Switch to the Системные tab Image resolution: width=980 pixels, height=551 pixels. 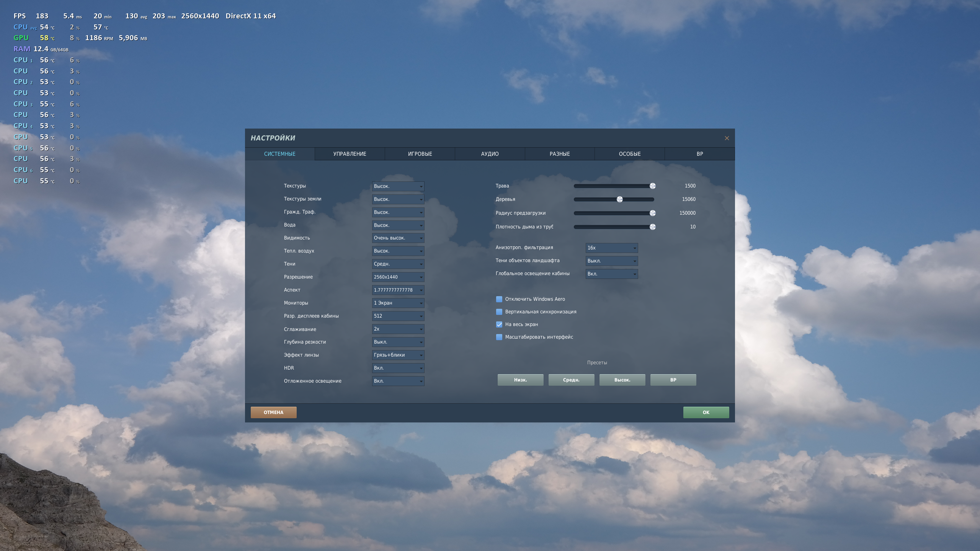(280, 154)
